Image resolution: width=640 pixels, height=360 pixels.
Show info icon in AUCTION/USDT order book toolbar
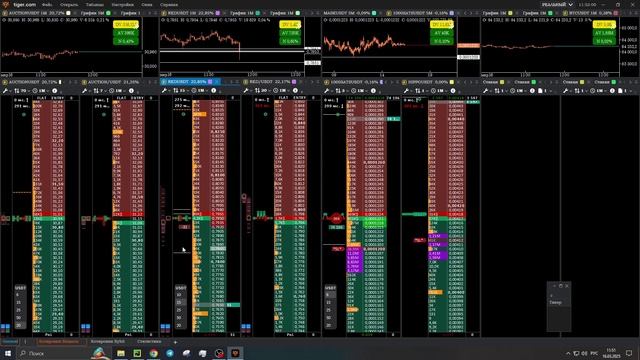coord(131,91)
